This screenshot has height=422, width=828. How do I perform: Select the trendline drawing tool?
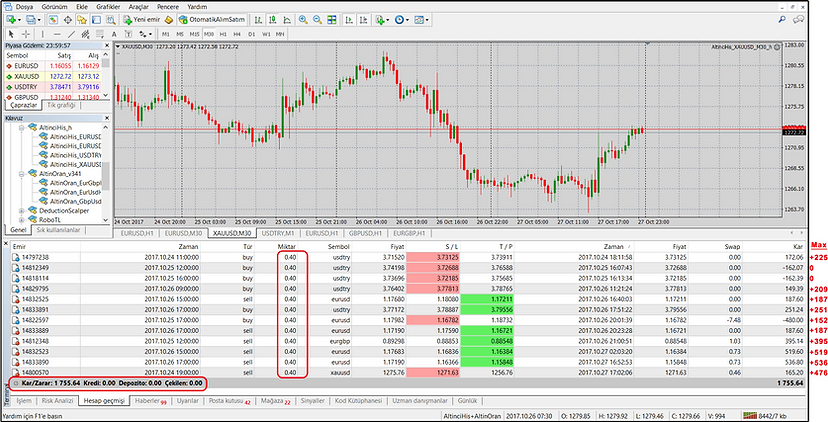(71, 34)
